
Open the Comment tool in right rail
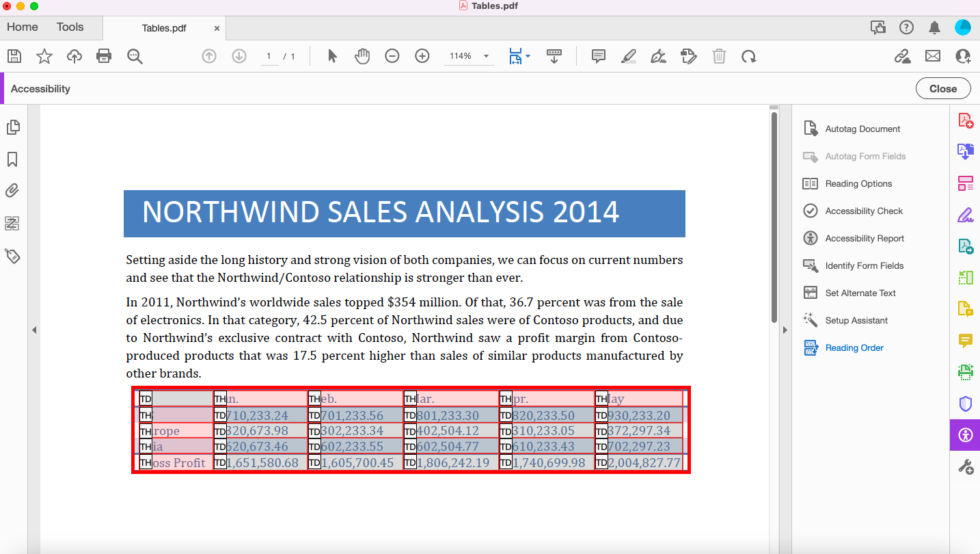click(x=966, y=340)
